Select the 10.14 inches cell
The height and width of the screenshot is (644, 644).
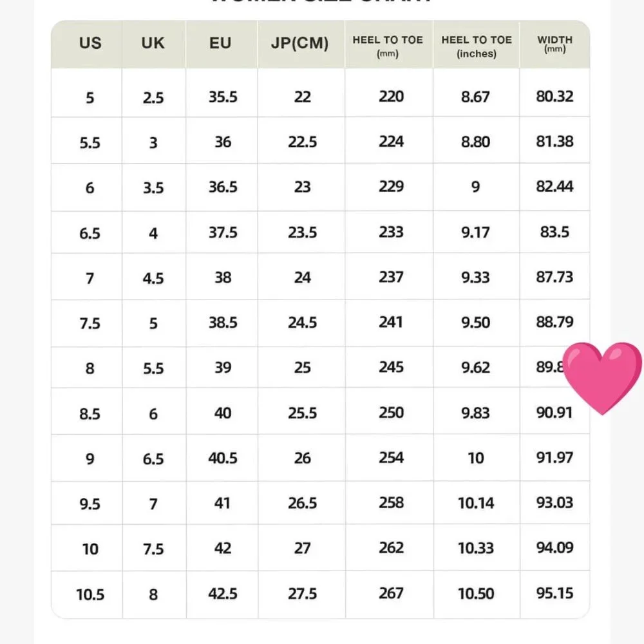(x=475, y=503)
